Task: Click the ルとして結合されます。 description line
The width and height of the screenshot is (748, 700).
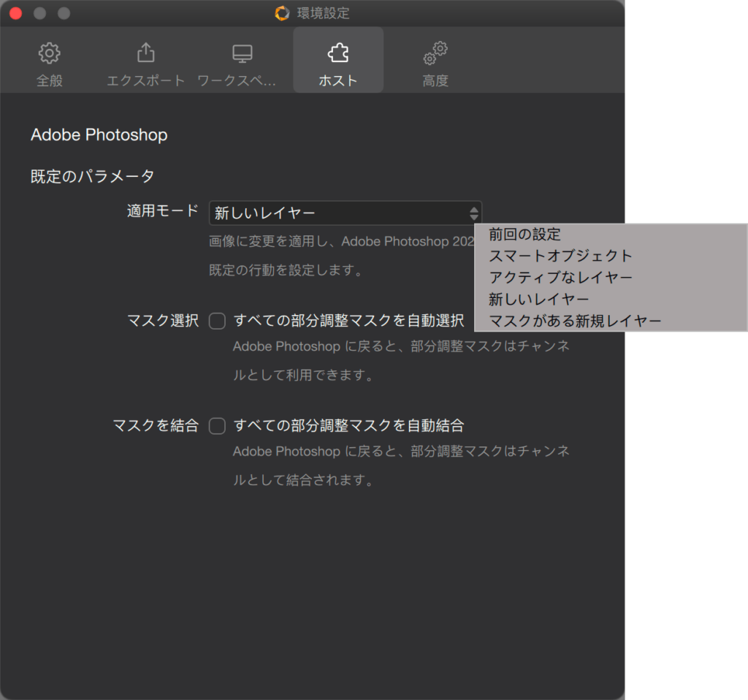Action: point(303,480)
